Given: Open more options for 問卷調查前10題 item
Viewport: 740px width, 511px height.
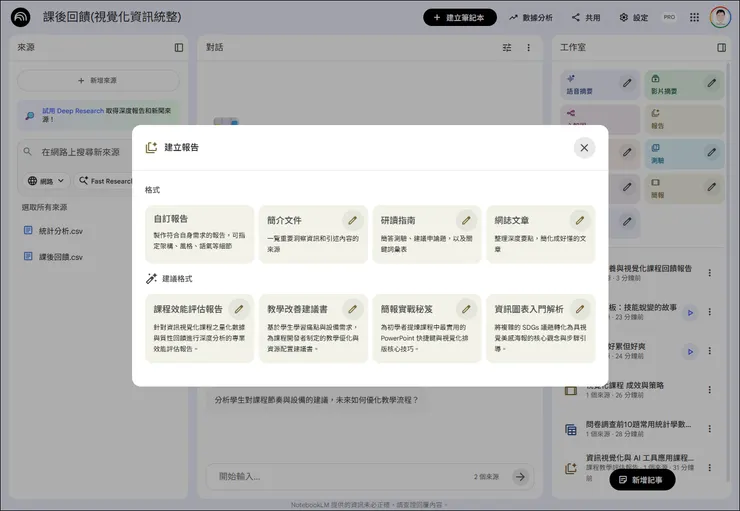Looking at the screenshot, I should [709, 428].
